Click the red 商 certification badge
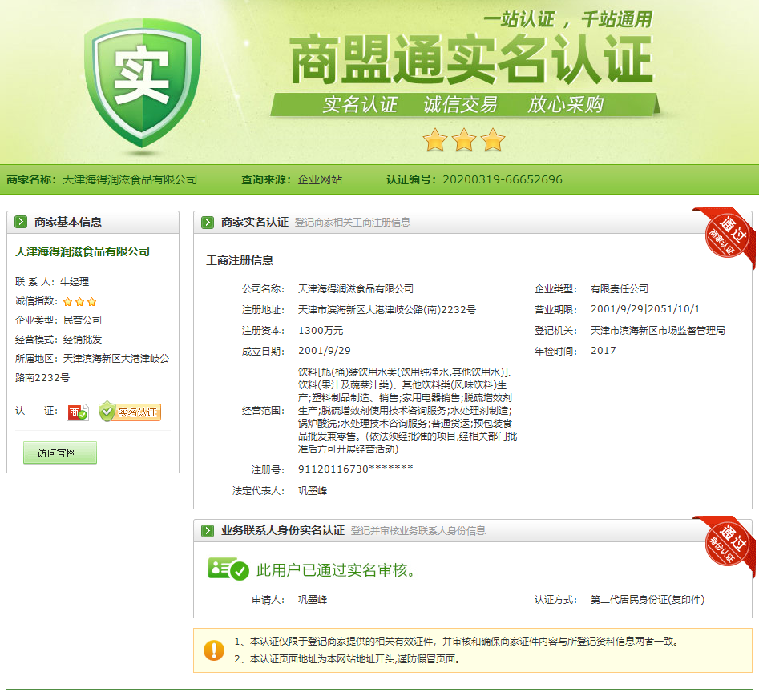Viewport: 759px width, 700px height. tap(78, 412)
